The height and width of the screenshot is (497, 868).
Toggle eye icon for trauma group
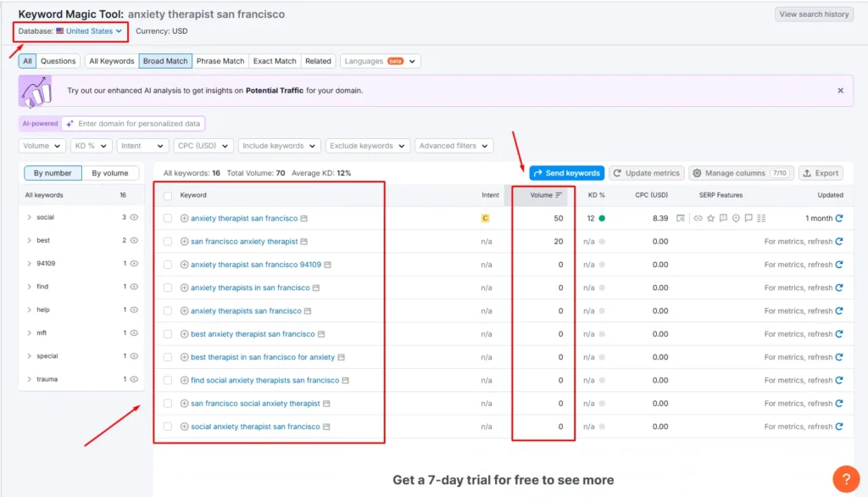(134, 380)
